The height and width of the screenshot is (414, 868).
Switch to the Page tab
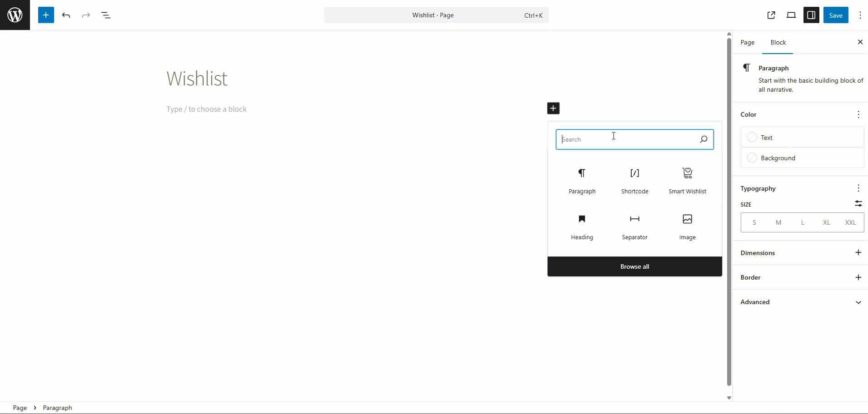click(x=747, y=42)
